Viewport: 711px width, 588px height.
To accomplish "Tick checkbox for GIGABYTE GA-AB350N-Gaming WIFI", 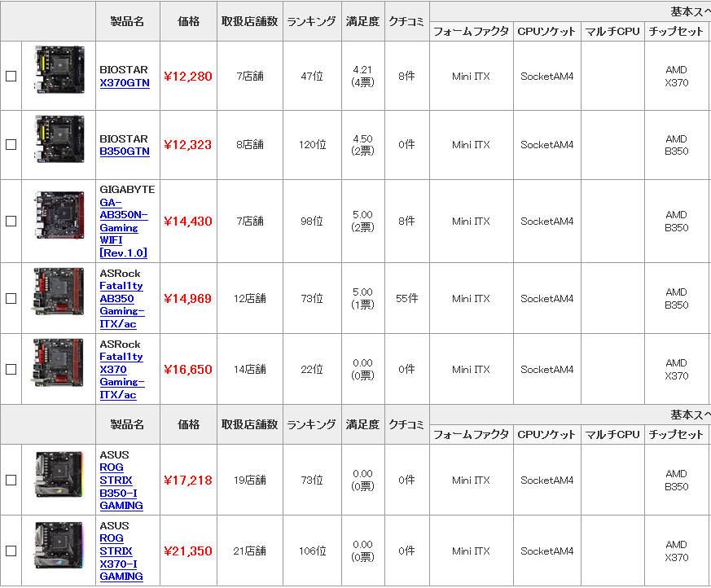I will point(11,222).
